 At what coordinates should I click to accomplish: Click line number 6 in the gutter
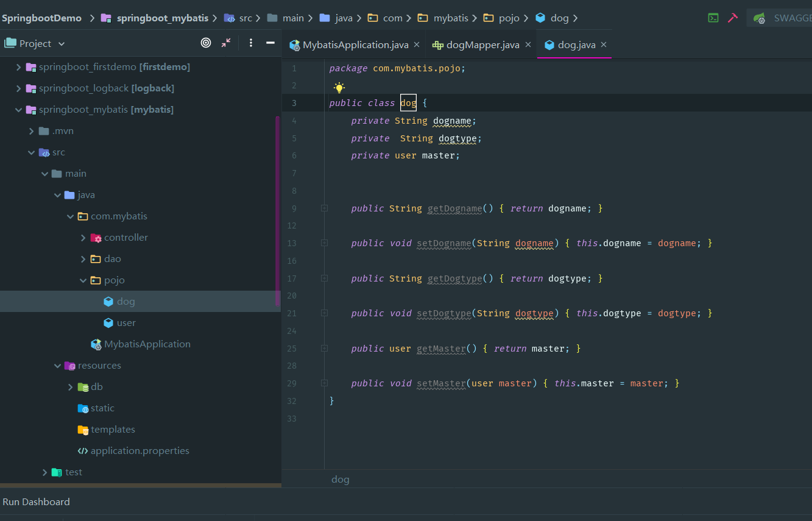294,155
